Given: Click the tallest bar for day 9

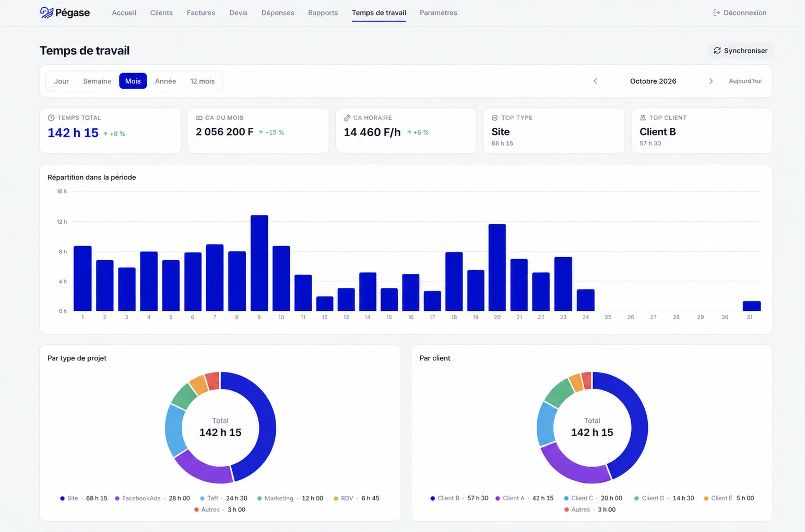Looking at the screenshot, I should (x=259, y=263).
